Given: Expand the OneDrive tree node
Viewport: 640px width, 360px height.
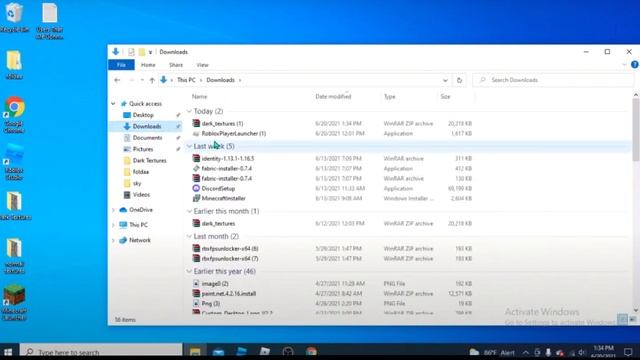Looking at the screenshot, I should pos(113,210).
